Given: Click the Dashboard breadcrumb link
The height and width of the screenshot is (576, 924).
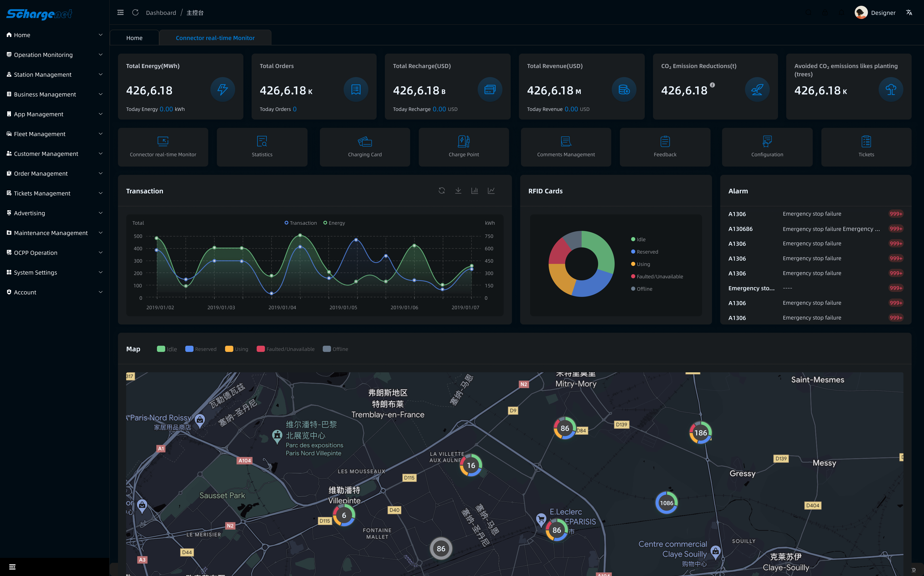Looking at the screenshot, I should [161, 13].
